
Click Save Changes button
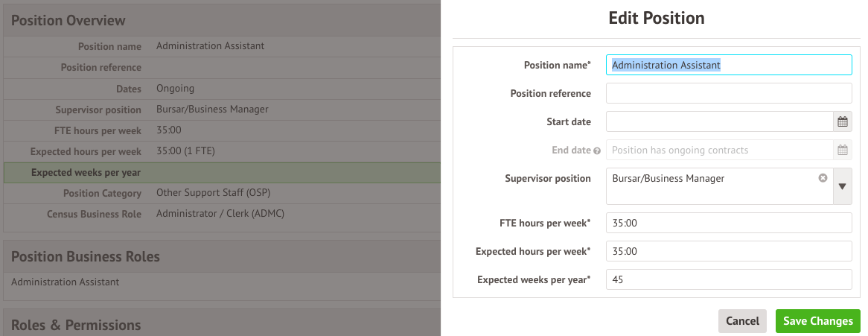pyautogui.click(x=817, y=321)
